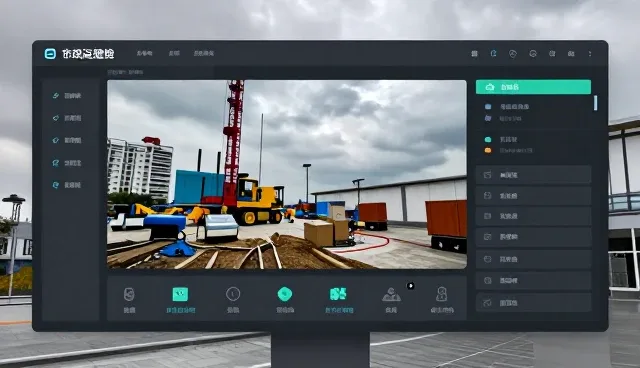
Task: Click the third dark row button in the right panel
Action: click(533, 216)
